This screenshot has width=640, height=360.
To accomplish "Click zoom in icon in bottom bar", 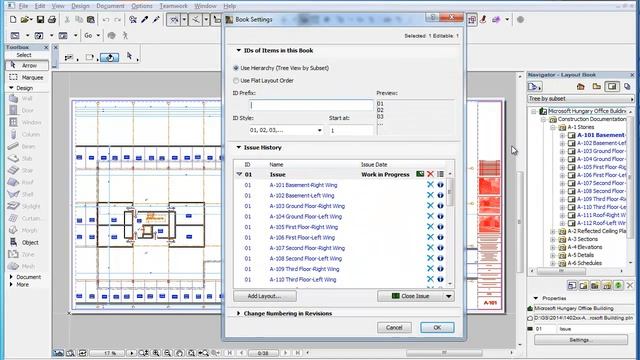I will 156,353.
